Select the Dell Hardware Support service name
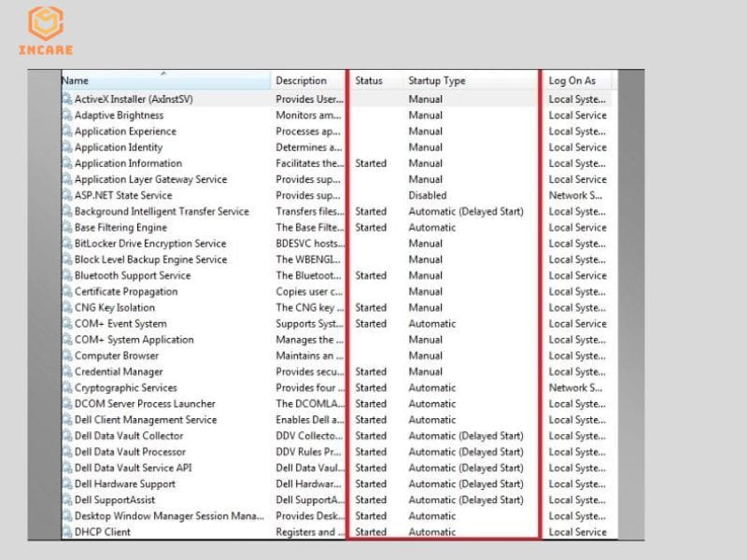 coord(125,483)
